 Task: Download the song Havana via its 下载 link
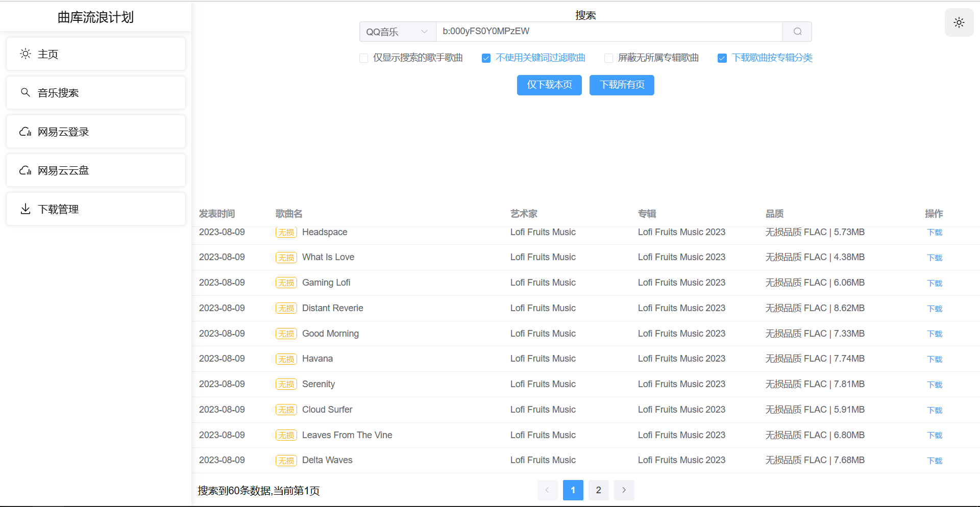click(x=934, y=359)
